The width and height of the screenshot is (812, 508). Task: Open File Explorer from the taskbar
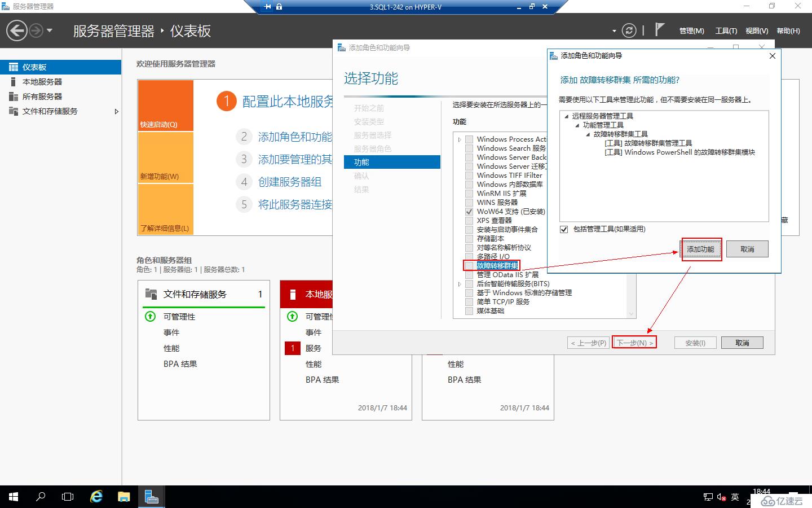pyautogui.click(x=123, y=497)
